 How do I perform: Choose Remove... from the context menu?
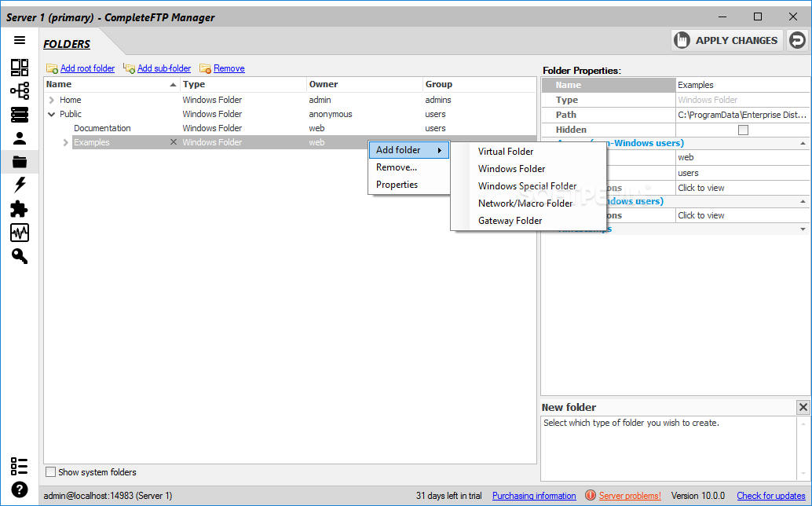(x=409, y=167)
